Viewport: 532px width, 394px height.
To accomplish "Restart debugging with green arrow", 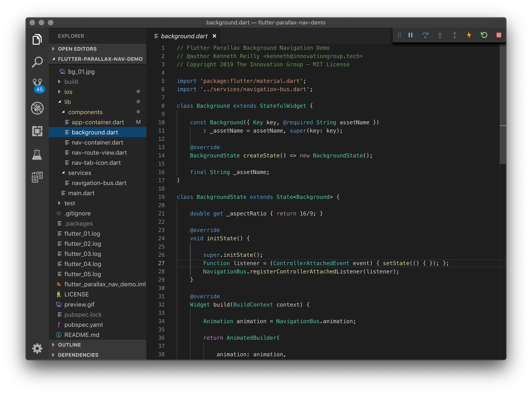I will click(484, 35).
